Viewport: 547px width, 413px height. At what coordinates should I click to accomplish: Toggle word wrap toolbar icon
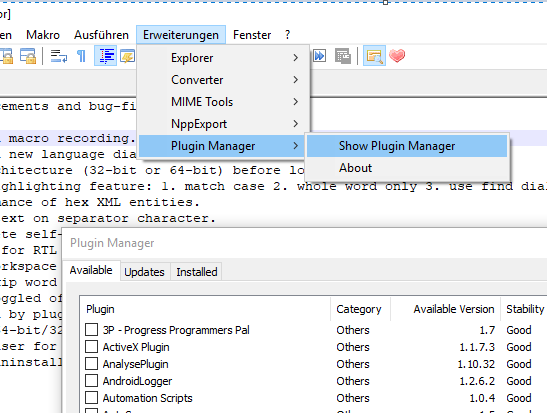pos(59,56)
